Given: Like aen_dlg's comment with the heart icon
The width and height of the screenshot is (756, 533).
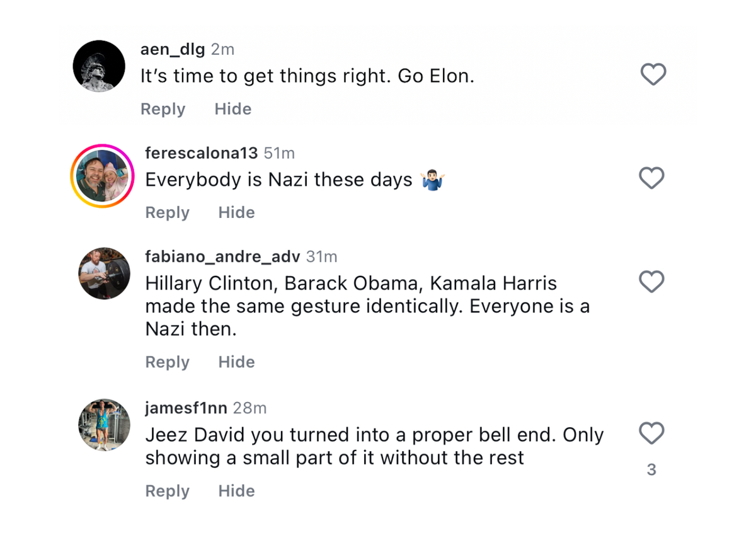Looking at the screenshot, I should point(653,74).
